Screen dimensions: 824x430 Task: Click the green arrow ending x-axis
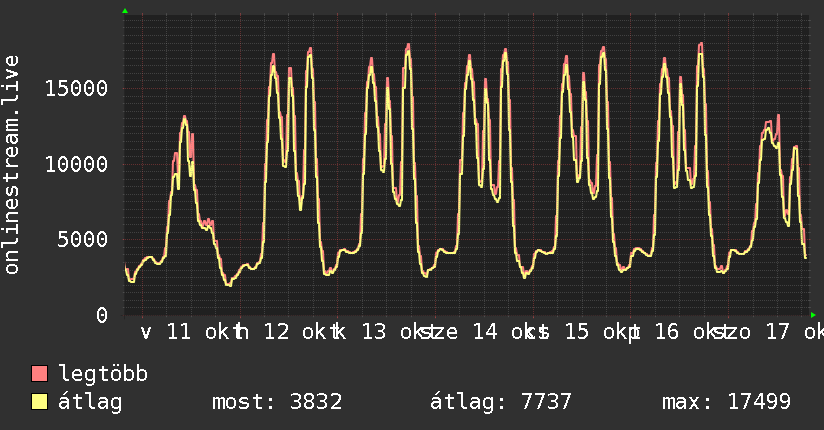tap(813, 315)
